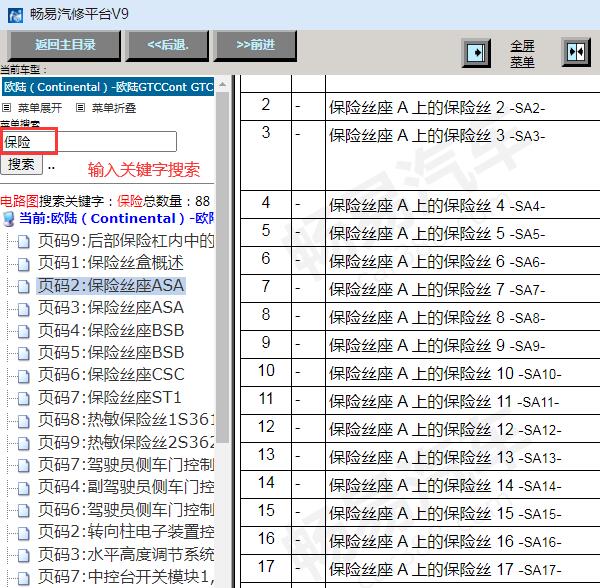Click 保险丝座 A 上的保险丝 3 -SA3- text
Image resolution: width=600 pixels, height=588 pixels.
pyautogui.click(x=437, y=135)
